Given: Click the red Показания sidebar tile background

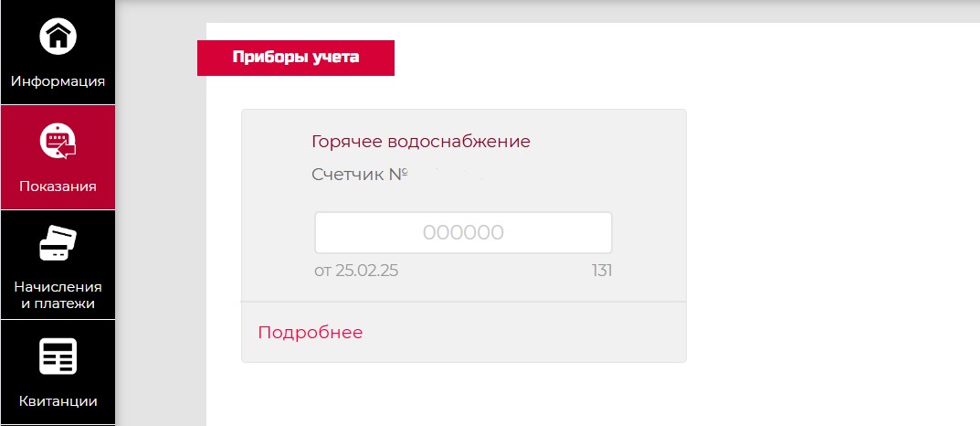Looking at the screenshot, I should (x=58, y=157).
